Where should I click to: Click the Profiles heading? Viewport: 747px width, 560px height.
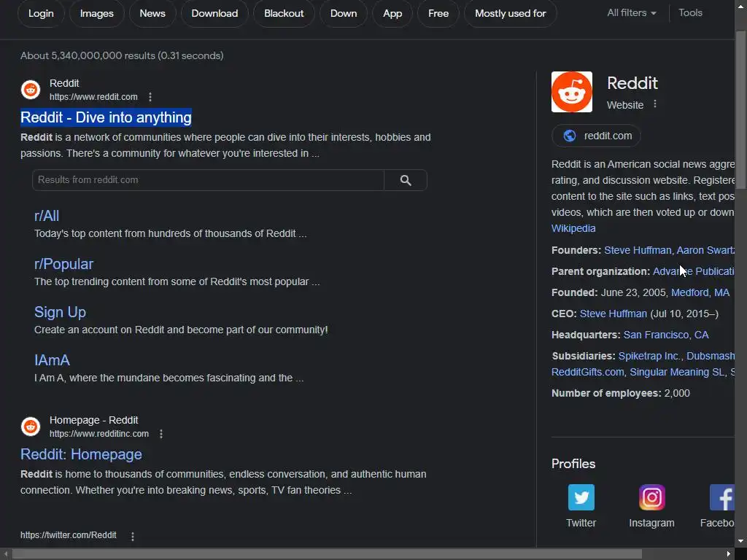[x=573, y=464]
